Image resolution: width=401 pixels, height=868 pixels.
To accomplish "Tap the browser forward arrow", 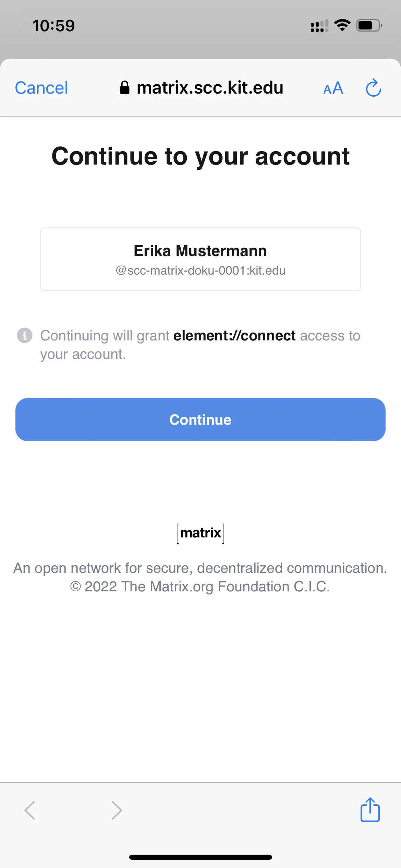I will 117,810.
